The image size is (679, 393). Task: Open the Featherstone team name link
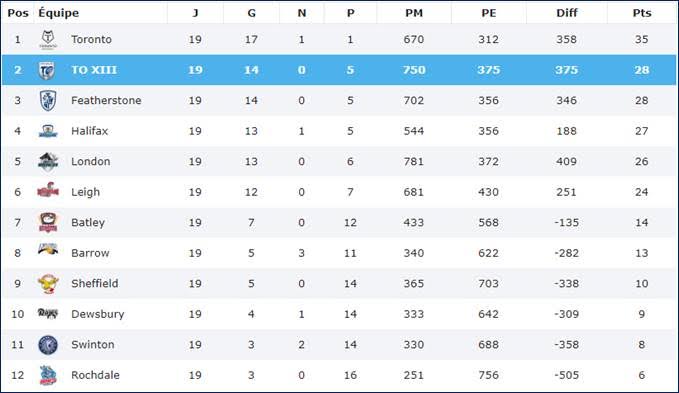coord(106,100)
